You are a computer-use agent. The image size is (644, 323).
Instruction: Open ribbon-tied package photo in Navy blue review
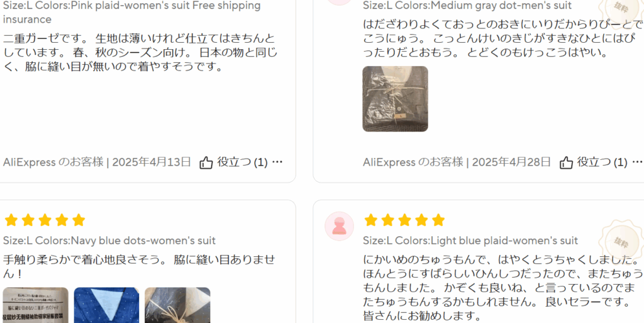(x=177, y=305)
